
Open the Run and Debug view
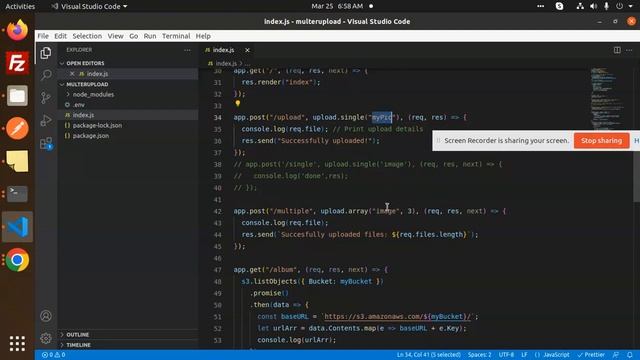(x=46, y=120)
